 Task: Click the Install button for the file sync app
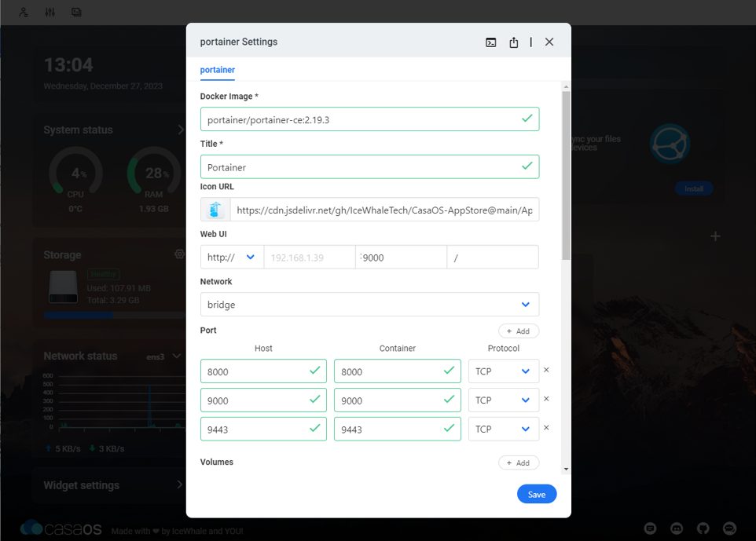[694, 188]
